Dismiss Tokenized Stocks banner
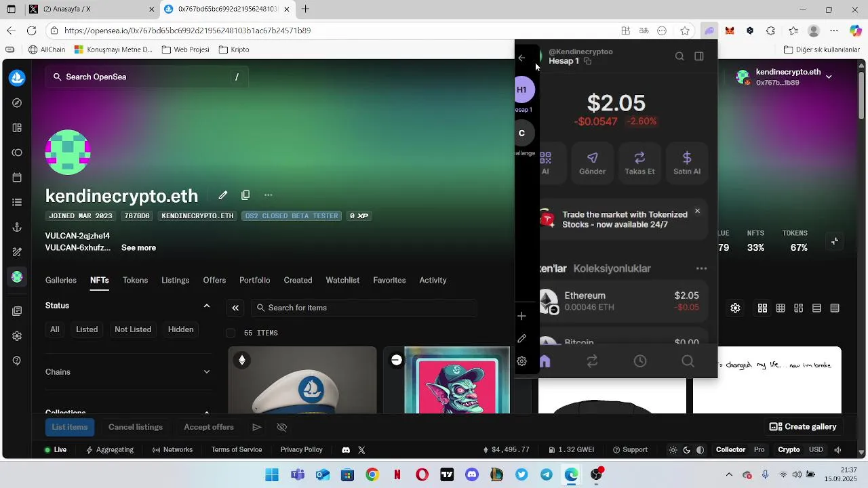The height and width of the screenshot is (488, 868). click(x=697, y=211)
